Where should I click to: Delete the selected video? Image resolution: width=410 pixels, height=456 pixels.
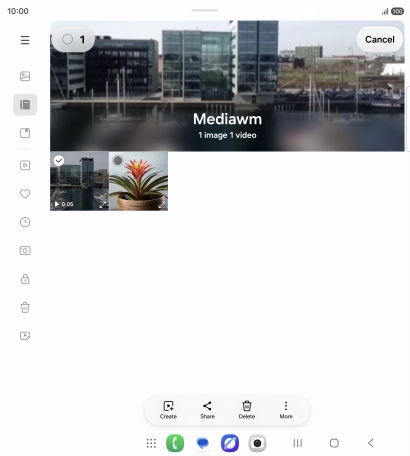pyautogui.click(x=247, y=410)
